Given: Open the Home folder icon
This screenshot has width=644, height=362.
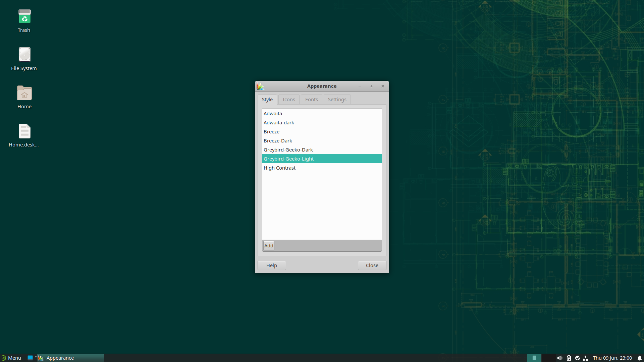Looking at the screenshot, I should click(x=24, y=93).
